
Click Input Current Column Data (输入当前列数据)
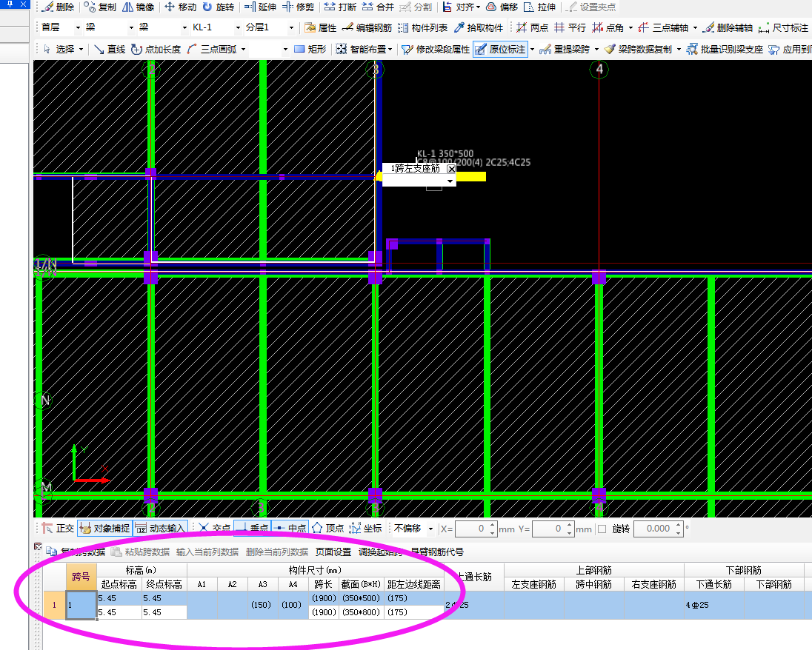tap(207, 552)
